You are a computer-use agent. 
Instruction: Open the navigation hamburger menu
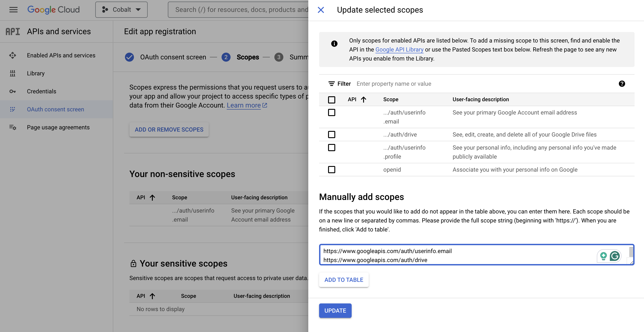click(13, 9)
